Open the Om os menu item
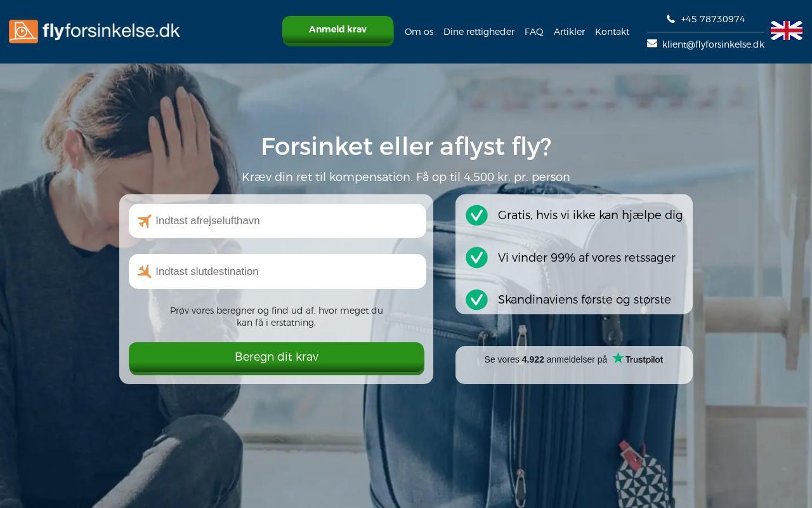The height and width of the screenshot is (508, 812). pyautogui.click(x=419, y=32)
